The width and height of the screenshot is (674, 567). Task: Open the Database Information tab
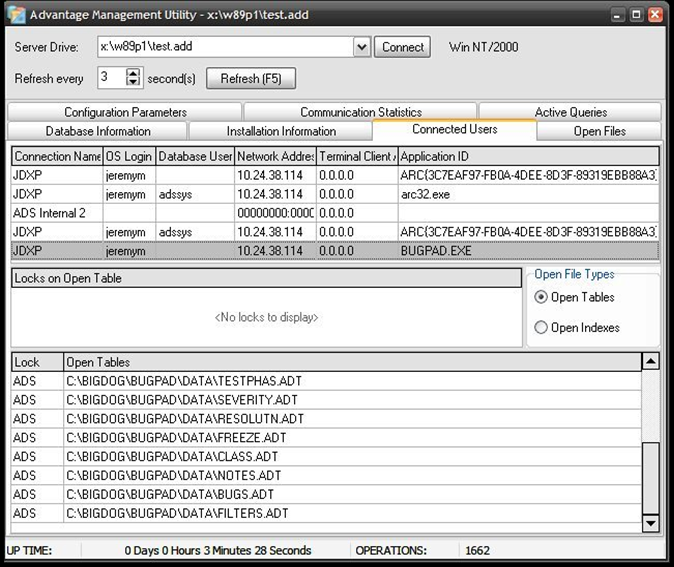point(98,131)
